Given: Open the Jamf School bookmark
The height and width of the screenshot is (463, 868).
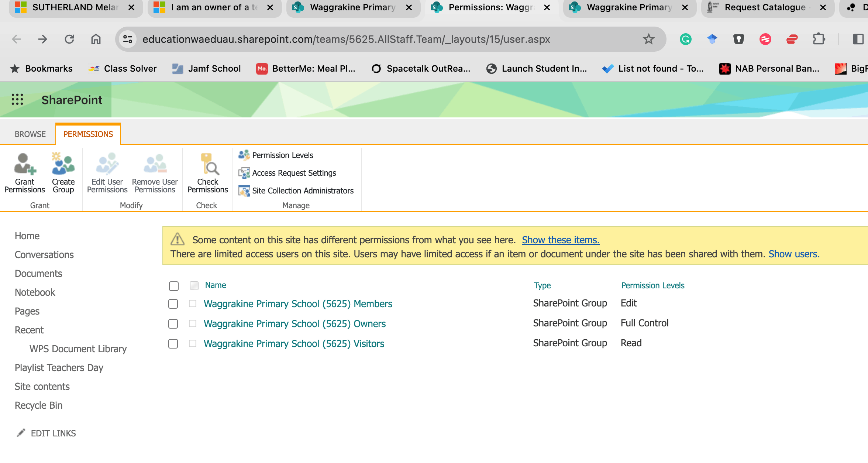Looking at the screenshot, I should (206, 69).
